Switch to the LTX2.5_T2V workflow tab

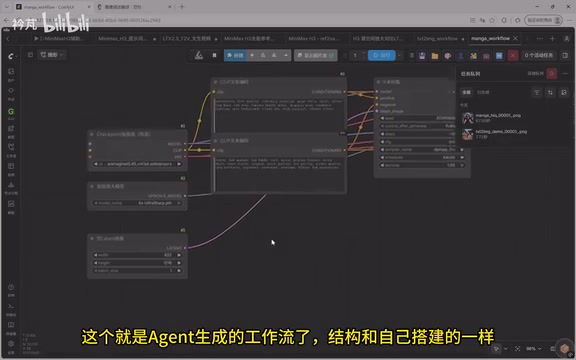(x=187, y=39)
